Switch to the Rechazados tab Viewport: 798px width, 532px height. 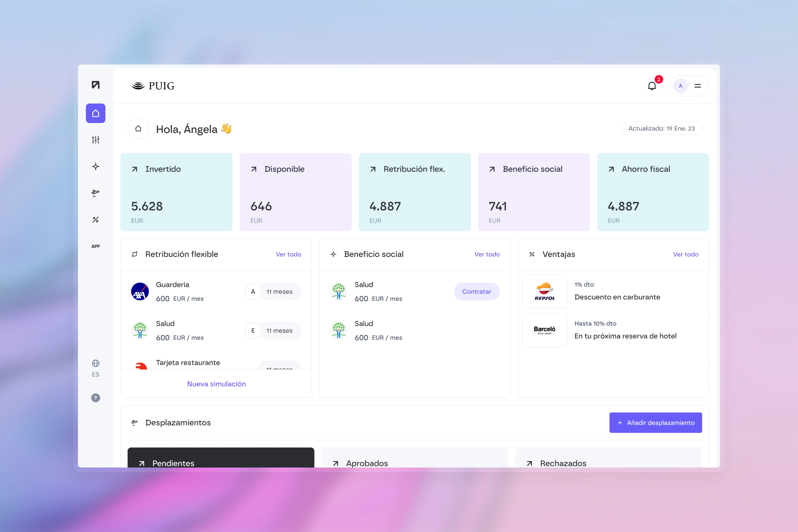pyautogui.click(x=609, y=458)
